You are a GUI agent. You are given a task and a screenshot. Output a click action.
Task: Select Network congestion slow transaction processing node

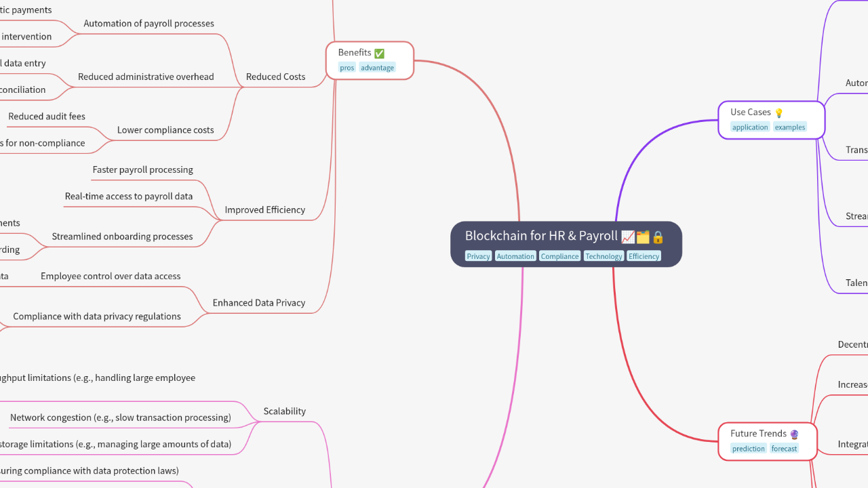click(x=121, y=418)
